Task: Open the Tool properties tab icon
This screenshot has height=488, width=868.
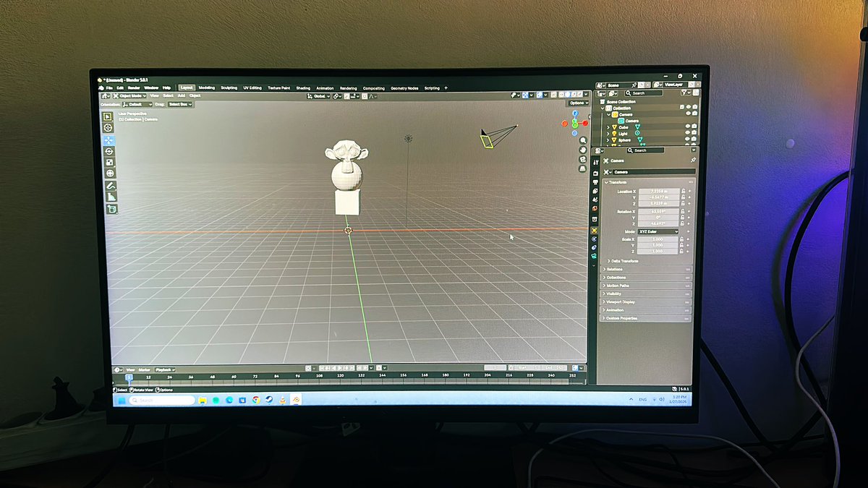Action: coord(596,162)
